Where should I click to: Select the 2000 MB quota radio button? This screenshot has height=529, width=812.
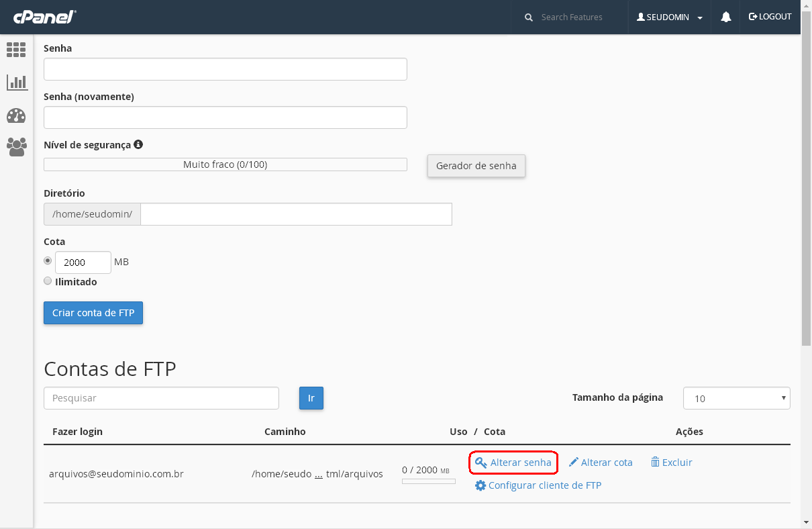click(48, 260)
